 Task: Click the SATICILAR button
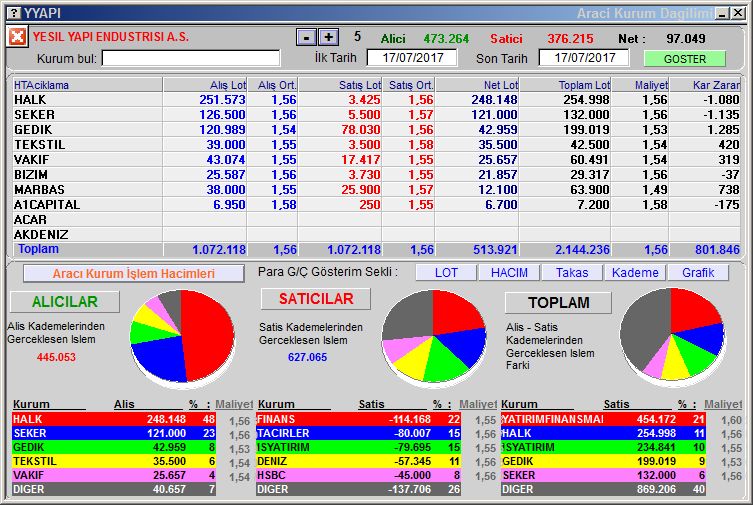tap(316, 299)
